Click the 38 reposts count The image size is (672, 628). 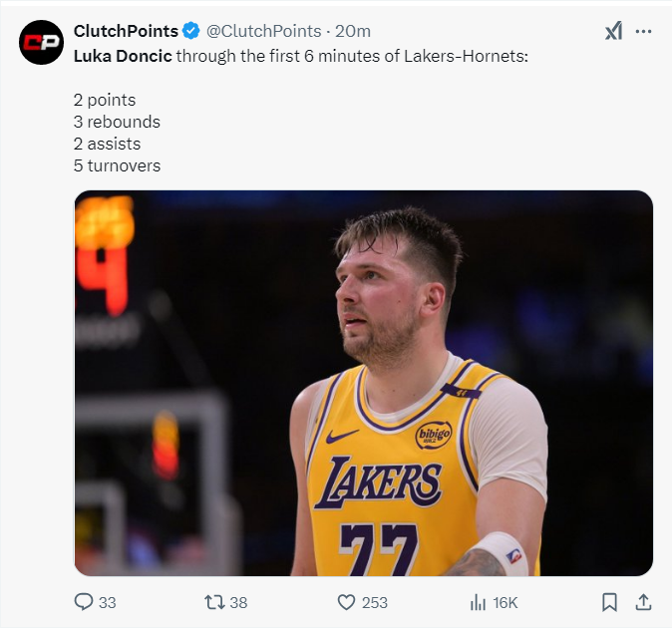(238, 602)
